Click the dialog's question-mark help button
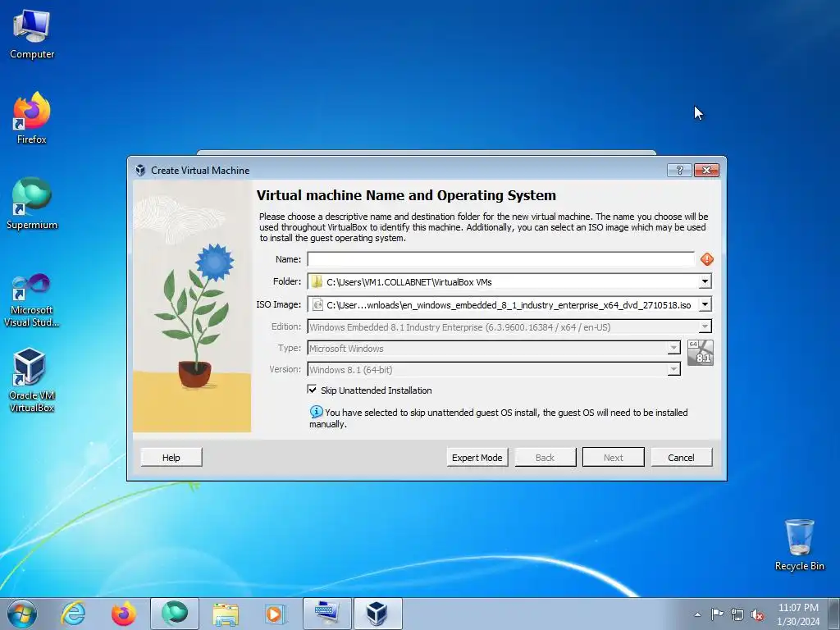This screenshot has width=840, height=630. (679, 171)
